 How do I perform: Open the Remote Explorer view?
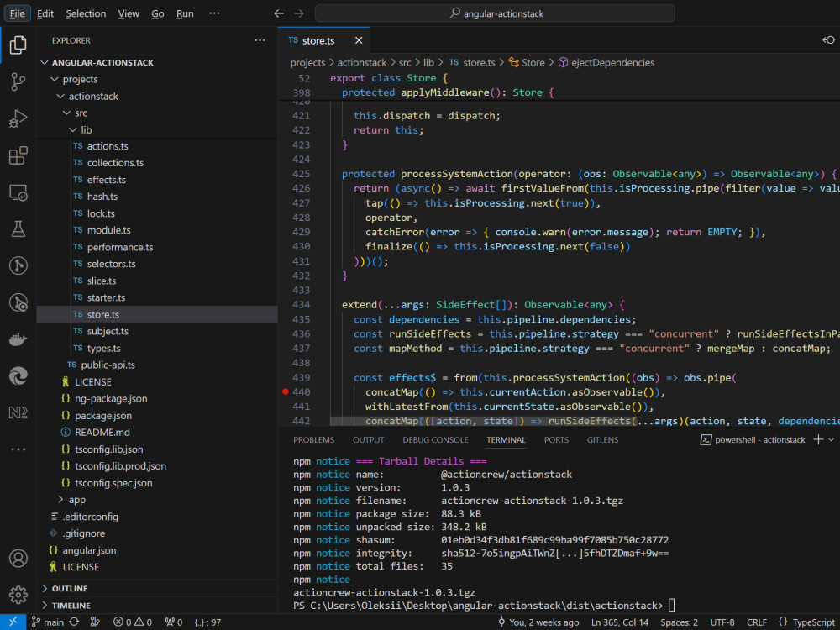(x=18, y=192)
